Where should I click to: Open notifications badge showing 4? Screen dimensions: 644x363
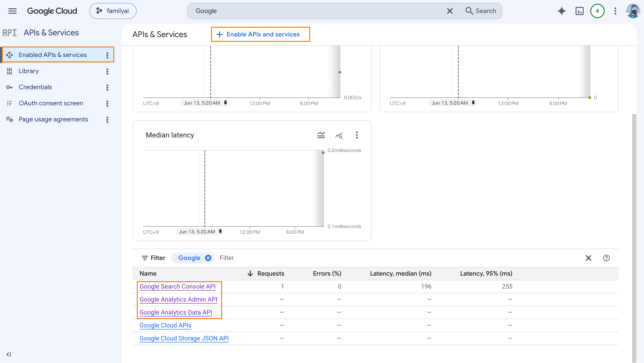coord(597,11)
